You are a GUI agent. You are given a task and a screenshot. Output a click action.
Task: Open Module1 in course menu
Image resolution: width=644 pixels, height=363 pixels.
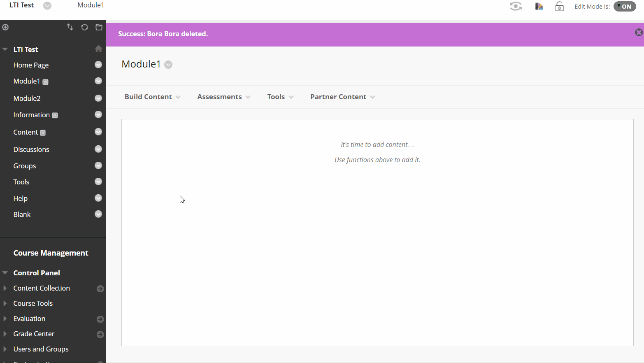[x=27, y=81]
